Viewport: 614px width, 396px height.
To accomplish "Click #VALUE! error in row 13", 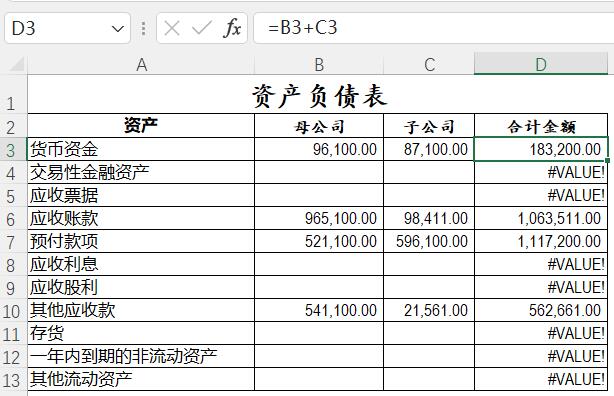I will pyautogui.click(x=541, y=379).
